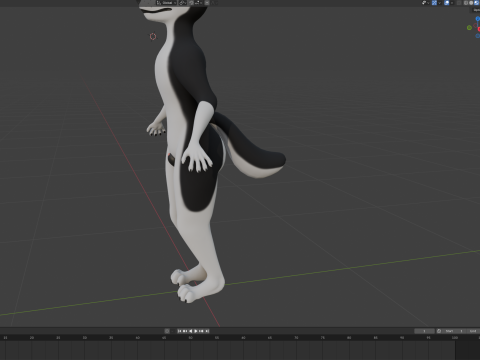Toggle X-ray mode
Screen dimensions: 480x360
(459, 3)
